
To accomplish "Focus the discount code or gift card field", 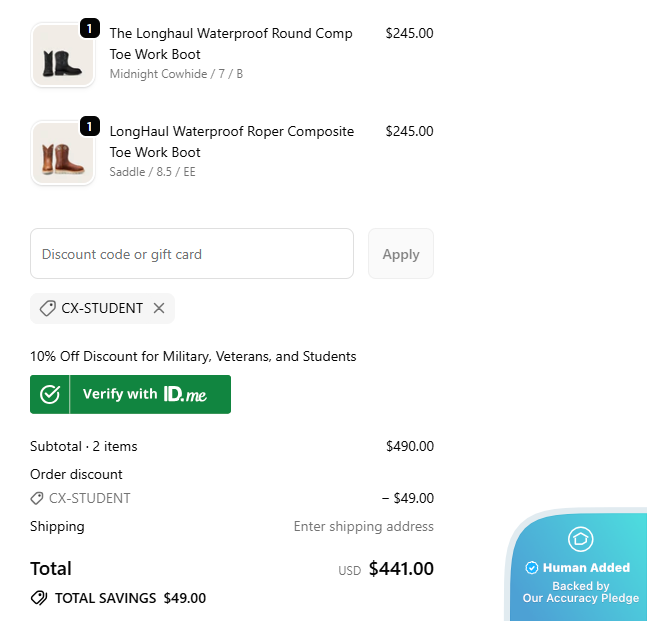I will [x=192, y=254].
